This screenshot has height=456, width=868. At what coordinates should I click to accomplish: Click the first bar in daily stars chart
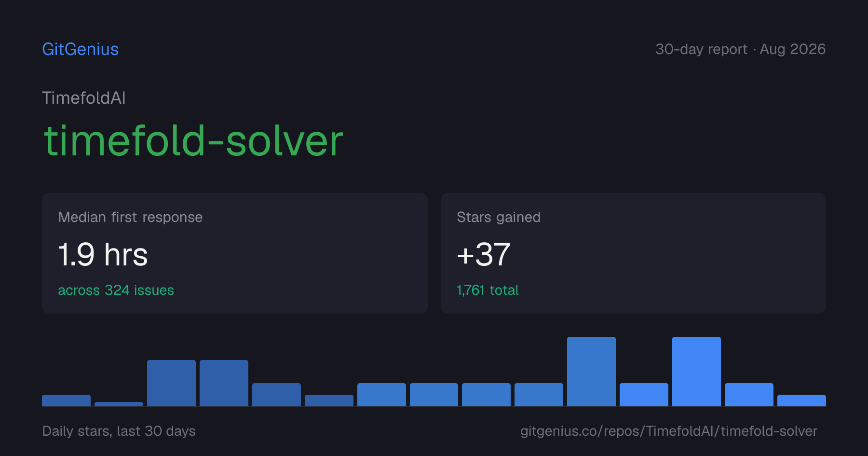click(x=66, y=401)
